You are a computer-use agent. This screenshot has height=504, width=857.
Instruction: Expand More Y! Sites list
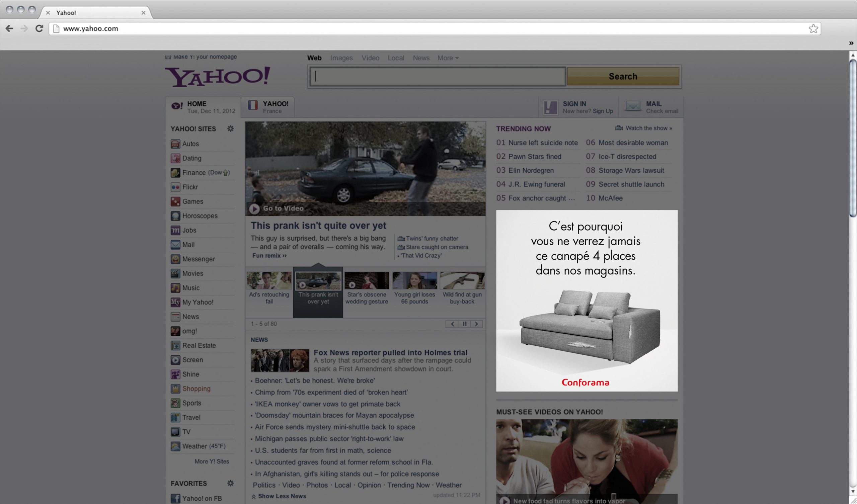(212, 461)
